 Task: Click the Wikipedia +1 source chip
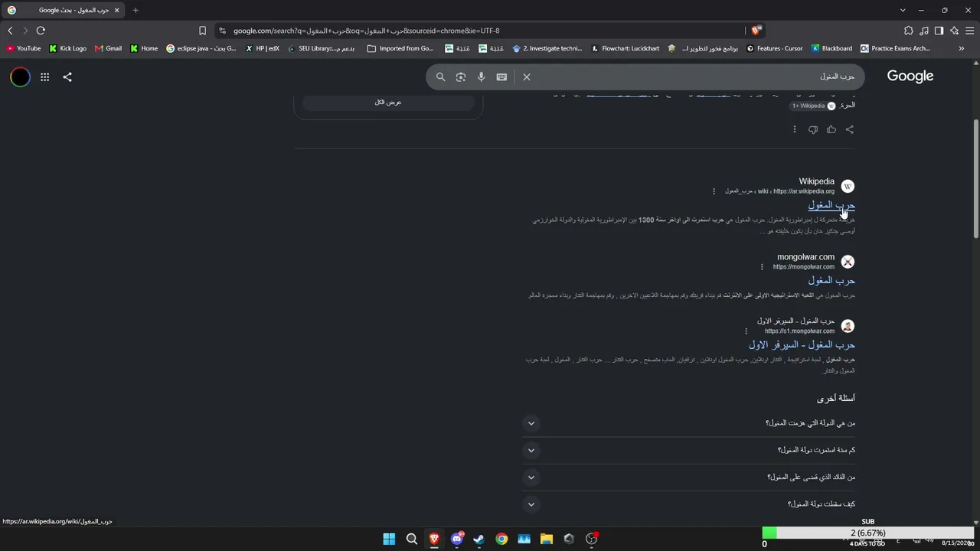coord(813,106)
